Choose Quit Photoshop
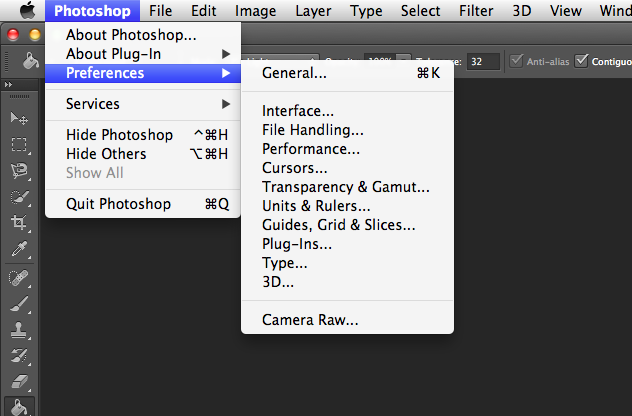The width and height of the screenshot is (632, 416). click(x=143, y=204)
